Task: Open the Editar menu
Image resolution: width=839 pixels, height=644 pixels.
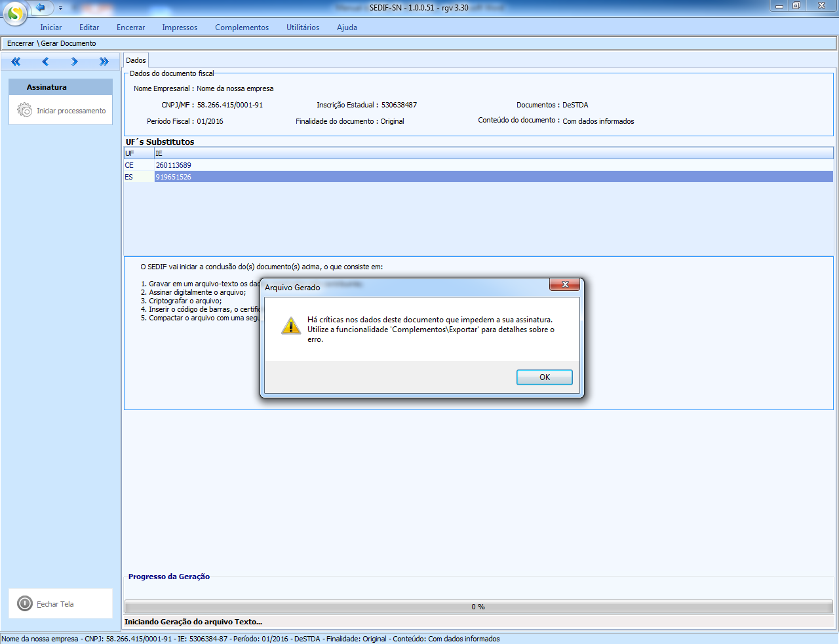Action: pyautogui.click(x=89, y=28)
